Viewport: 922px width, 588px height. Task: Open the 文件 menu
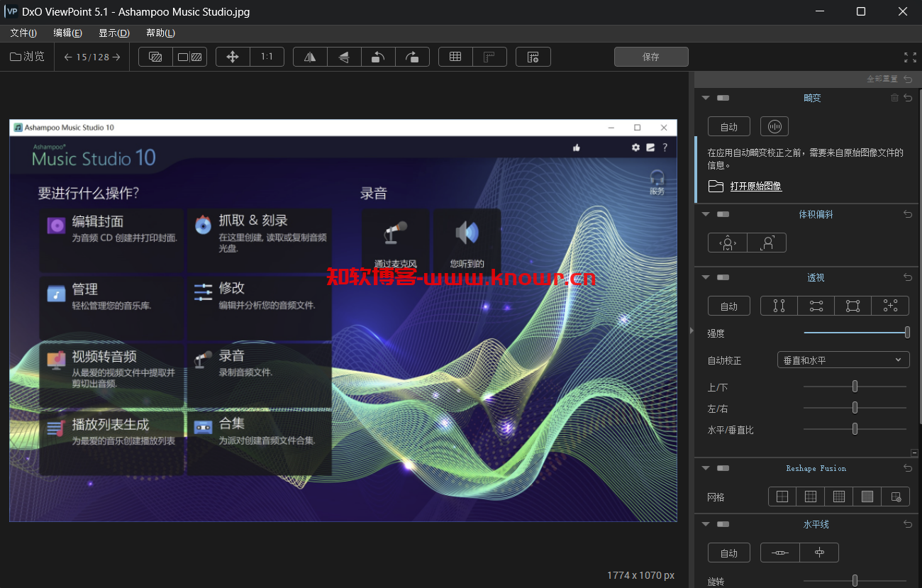(23, 33)
